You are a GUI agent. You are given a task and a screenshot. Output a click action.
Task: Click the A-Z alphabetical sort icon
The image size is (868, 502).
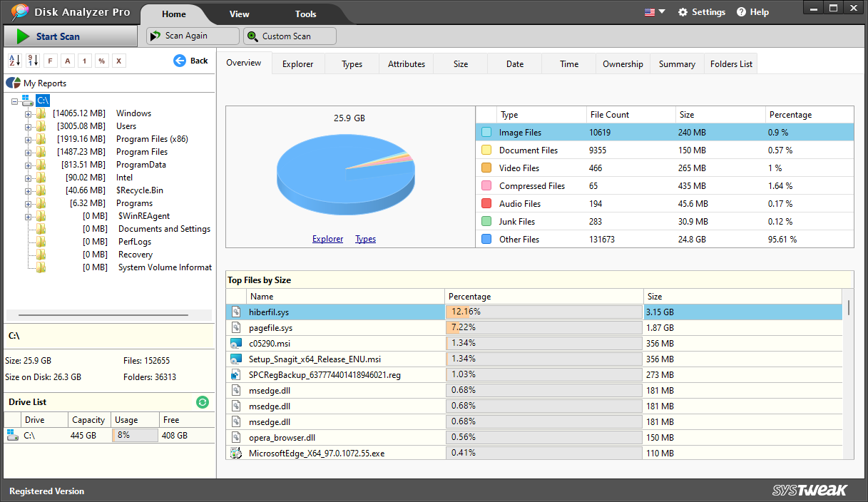[15, 61]
